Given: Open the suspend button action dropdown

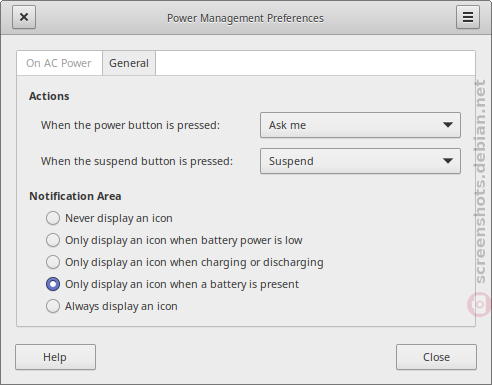Looking at the screenshot, I should click(x=360, y=161).
